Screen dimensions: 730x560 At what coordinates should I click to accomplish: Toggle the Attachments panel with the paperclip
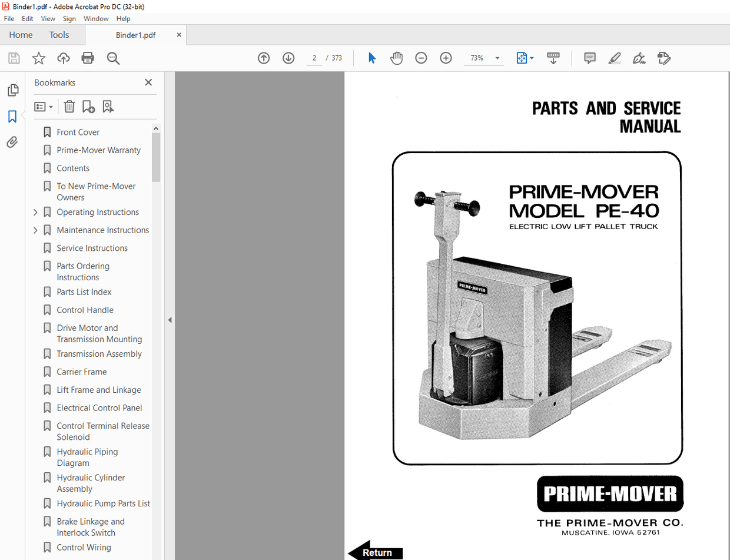[12, 141]
